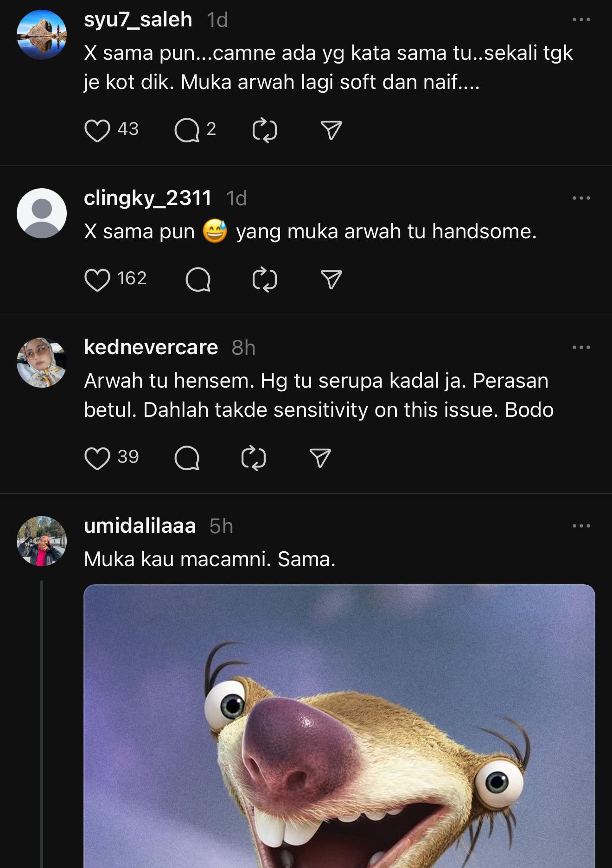Open more options for umidalilaaa's comment
612x868 pixels.
click(581, 526)
